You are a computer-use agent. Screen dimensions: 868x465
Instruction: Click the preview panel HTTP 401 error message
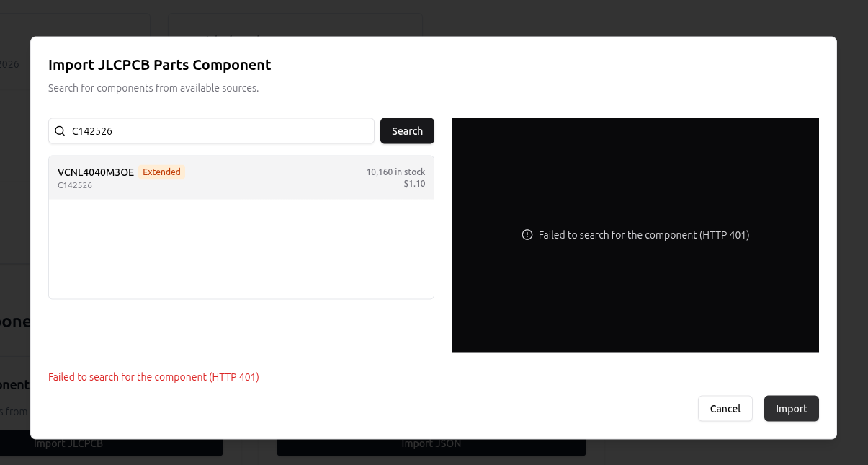point(644,235)
